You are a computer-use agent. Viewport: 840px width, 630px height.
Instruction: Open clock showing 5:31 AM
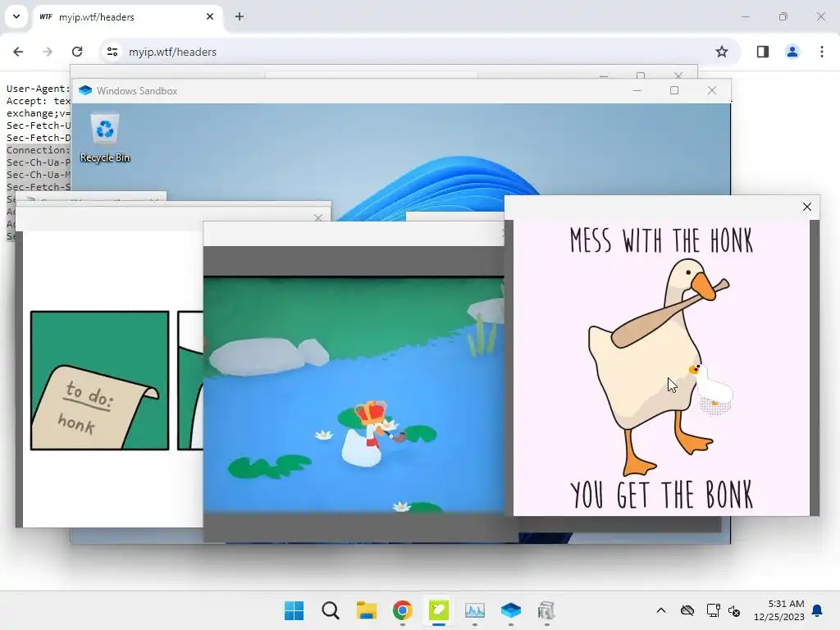pyautogui.click(x=779, y=610)
